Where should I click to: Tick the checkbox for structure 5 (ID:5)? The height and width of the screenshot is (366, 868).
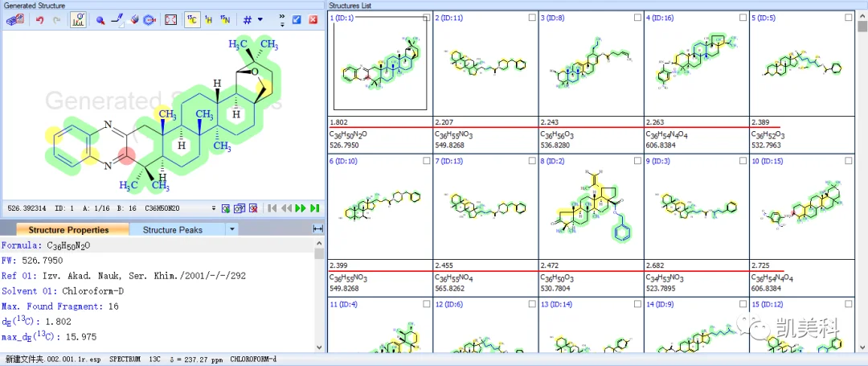(849, 18)
